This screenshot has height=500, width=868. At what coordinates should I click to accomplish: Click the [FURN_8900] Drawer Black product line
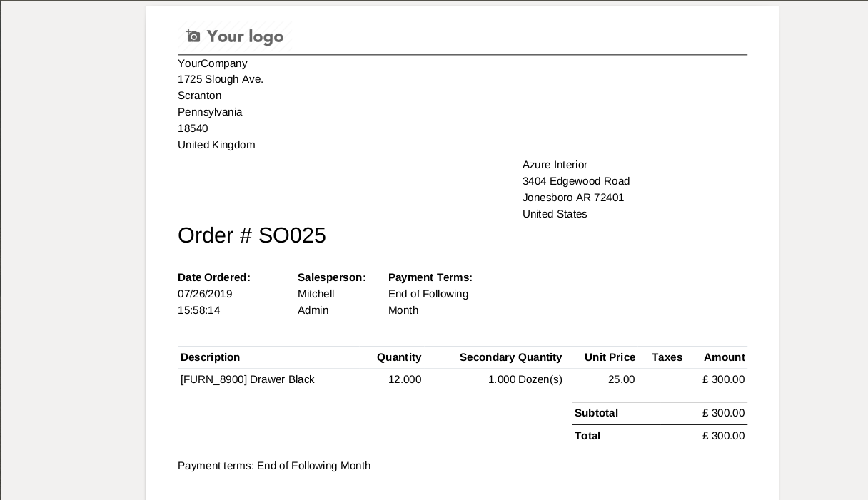(248, 379)
